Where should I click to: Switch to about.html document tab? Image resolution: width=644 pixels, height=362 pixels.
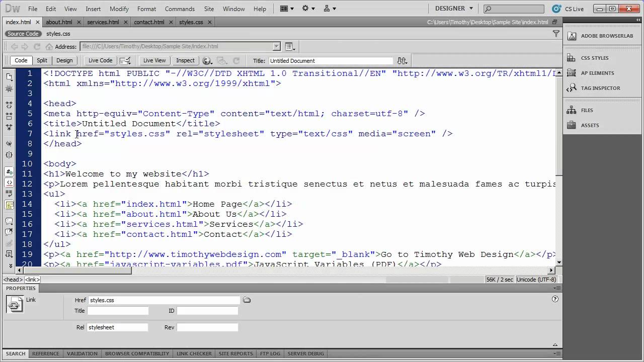(x=59, y=22)
